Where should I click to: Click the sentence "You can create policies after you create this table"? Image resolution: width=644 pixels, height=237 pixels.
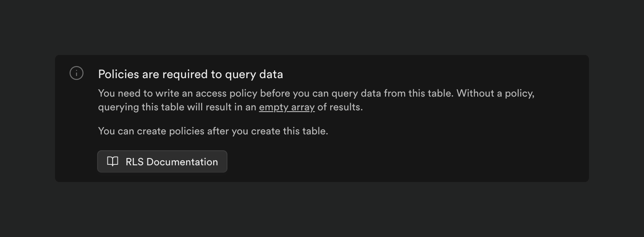click(213, 131)
